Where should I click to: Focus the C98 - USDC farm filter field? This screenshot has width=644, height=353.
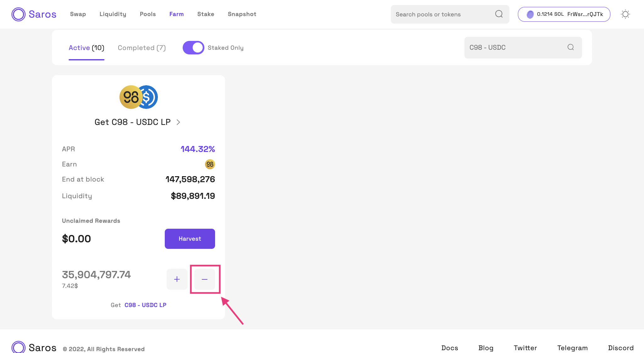(516, 48)
